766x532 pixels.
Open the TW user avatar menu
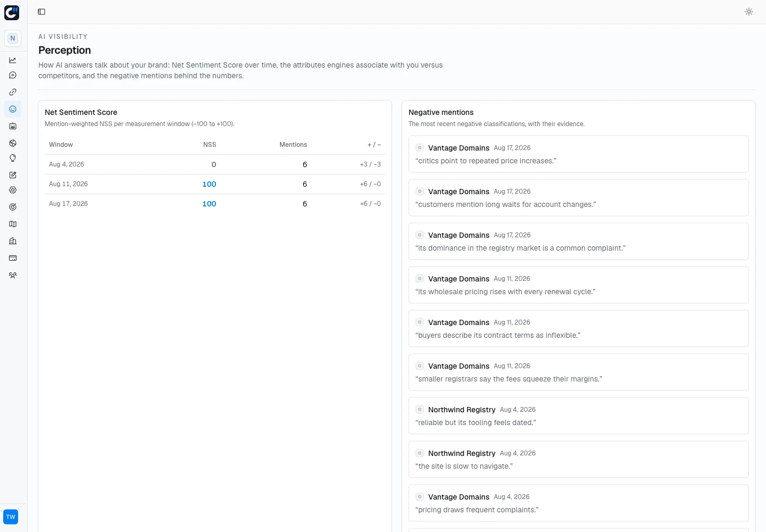tap(11, 517)
